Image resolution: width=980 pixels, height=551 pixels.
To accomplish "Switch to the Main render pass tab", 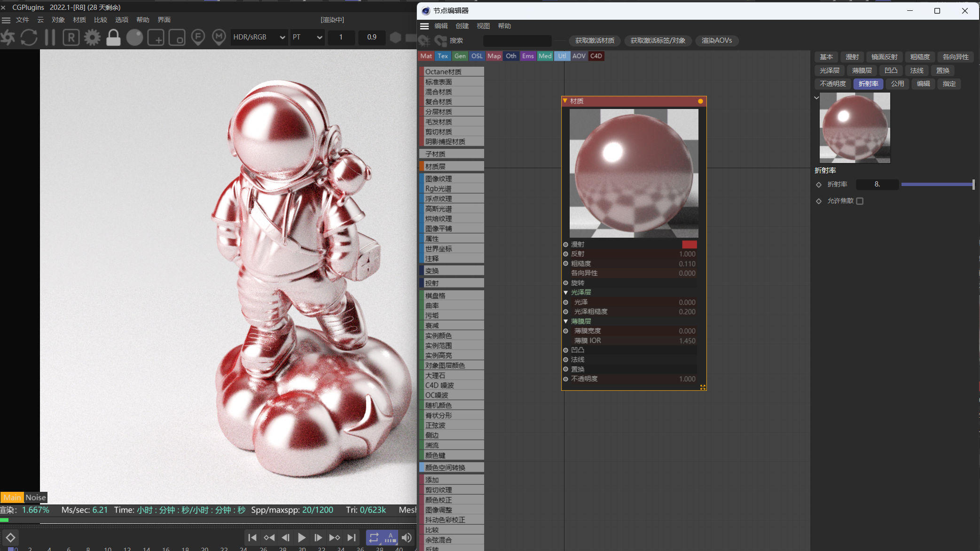I will (x=12, y=497).
